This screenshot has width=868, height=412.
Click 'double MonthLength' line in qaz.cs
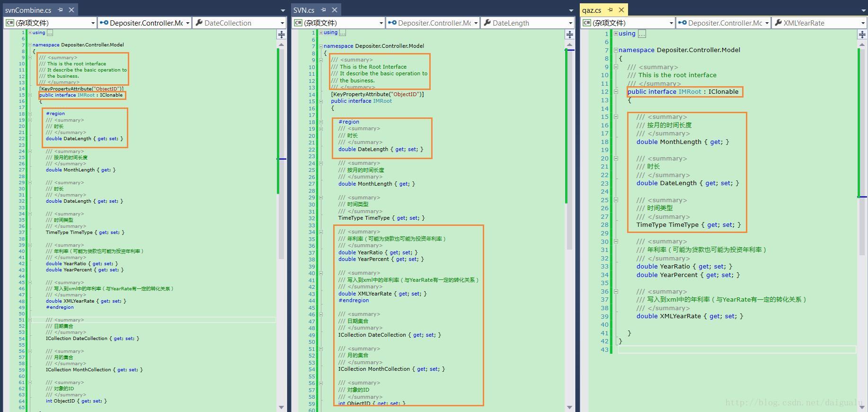[x=682, y=142]
